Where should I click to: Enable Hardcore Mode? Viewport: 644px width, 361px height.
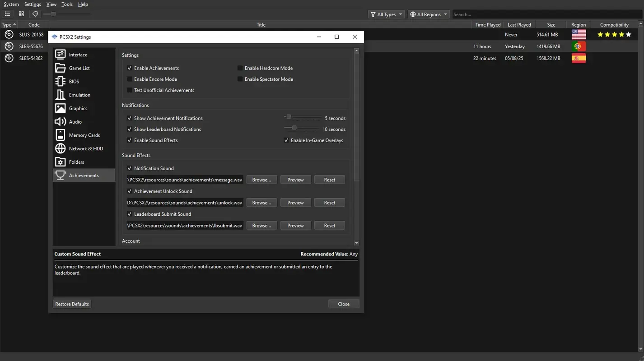tap(240, 68)
